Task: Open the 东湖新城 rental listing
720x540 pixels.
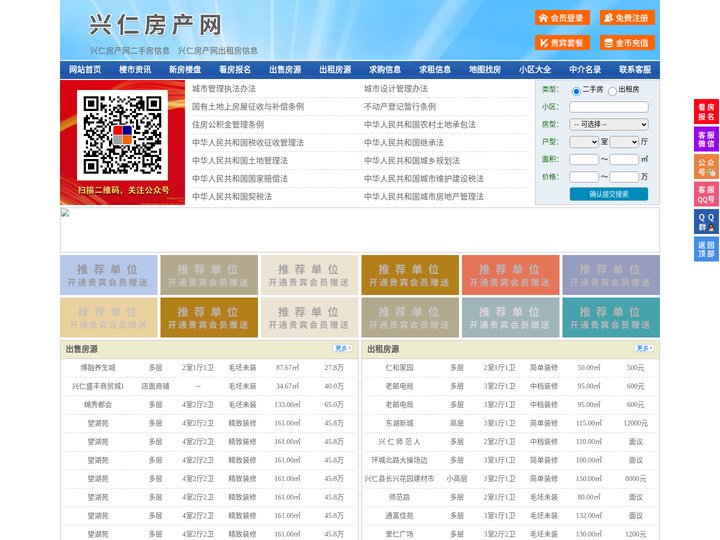Action: [399, 423]
